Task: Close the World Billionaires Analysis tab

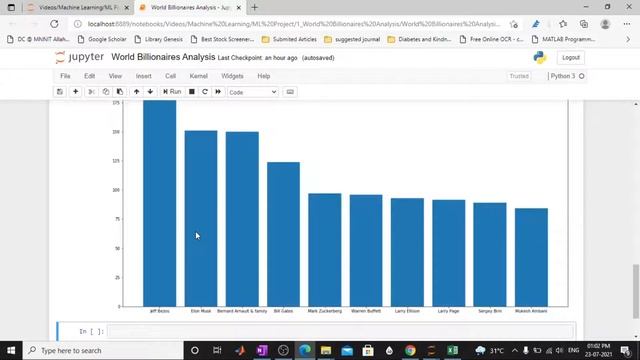Action: tap(239, 7)
